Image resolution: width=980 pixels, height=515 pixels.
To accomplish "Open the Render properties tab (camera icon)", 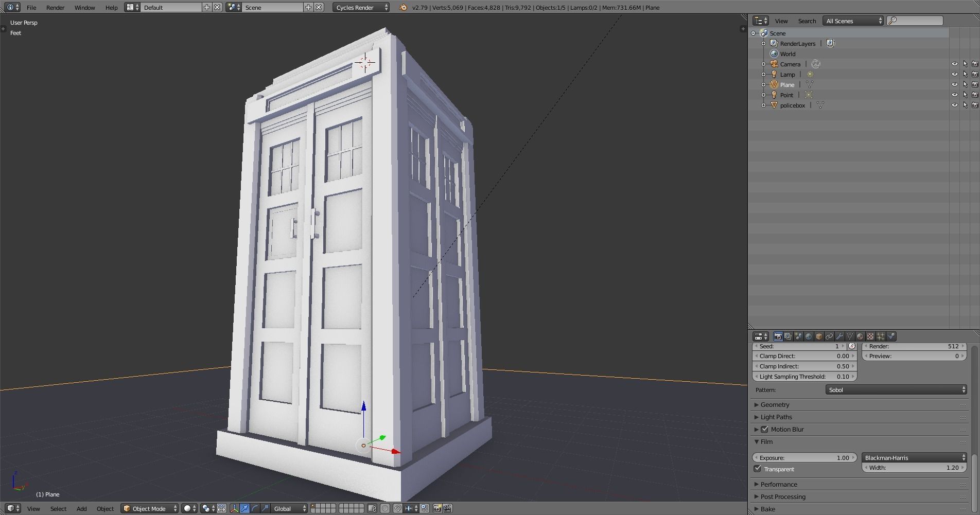I will click(778, 336).
